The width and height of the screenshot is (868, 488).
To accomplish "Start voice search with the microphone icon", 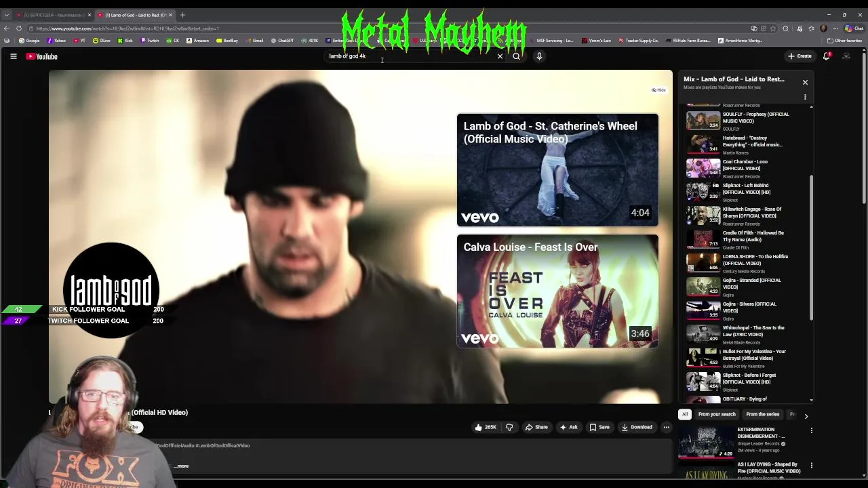I will (539, 56).
